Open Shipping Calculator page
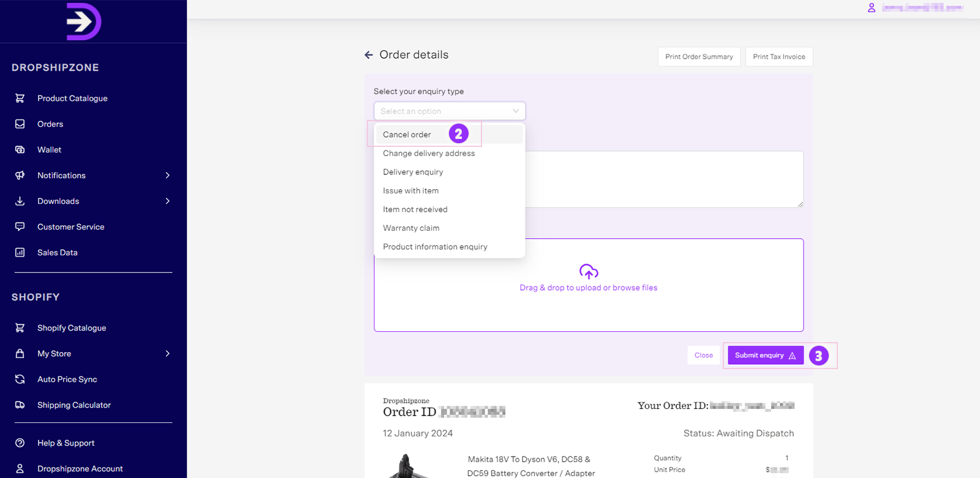This screenshot has width=980, height=478. click(74, 405)
